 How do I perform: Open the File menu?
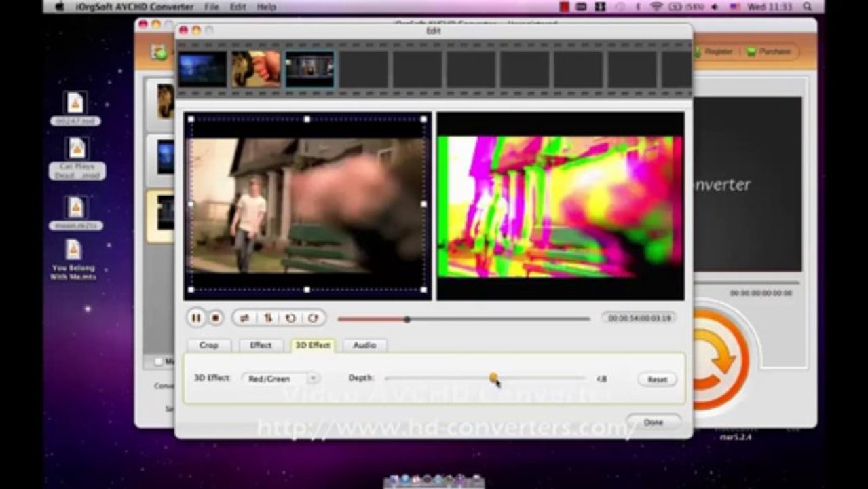(212, 7)
